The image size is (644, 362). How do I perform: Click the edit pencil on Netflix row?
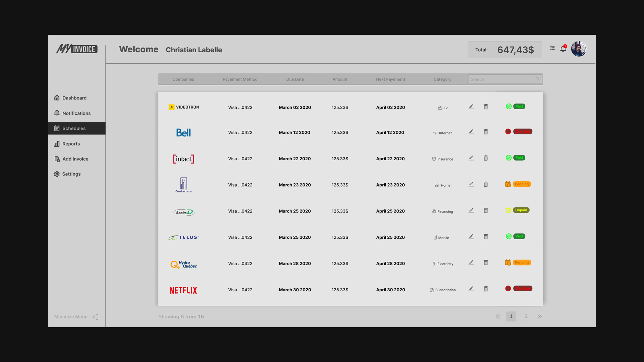(x=471, y=289)
